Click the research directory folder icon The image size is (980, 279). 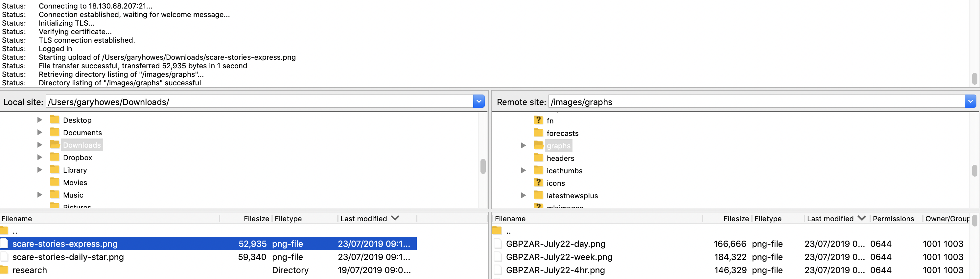pyautogui.click(x=4, y=270)
